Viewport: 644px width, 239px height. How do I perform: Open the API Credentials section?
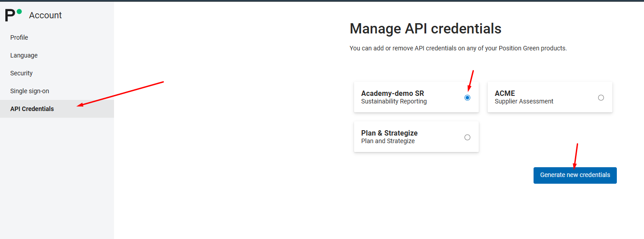coord(57,109)
